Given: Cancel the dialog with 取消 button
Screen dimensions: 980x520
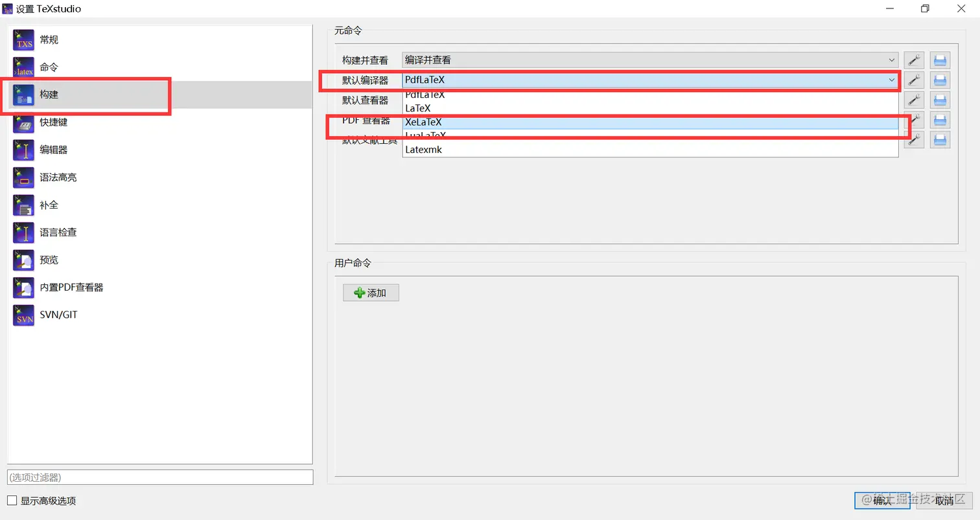Looking at the screenshot, I should coord(944,501).
